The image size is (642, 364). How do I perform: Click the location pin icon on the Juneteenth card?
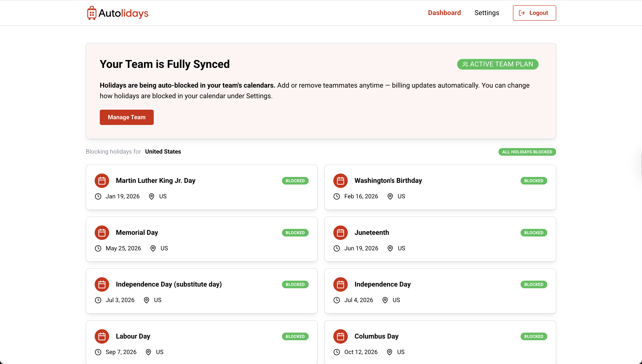390,248
